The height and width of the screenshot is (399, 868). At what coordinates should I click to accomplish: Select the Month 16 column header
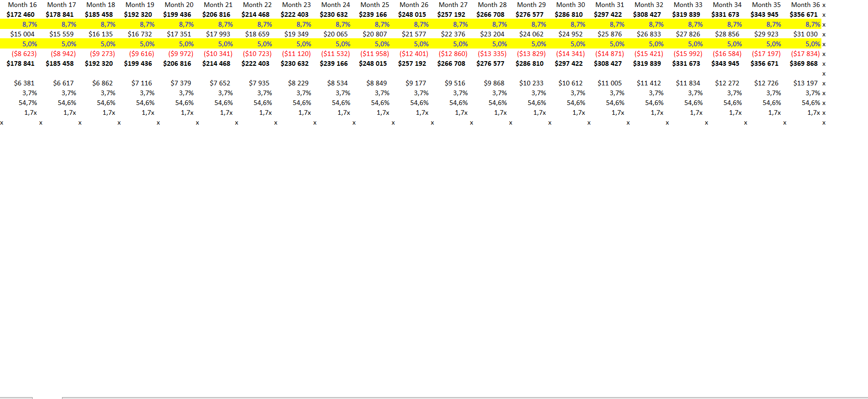(x=22, y=5)
